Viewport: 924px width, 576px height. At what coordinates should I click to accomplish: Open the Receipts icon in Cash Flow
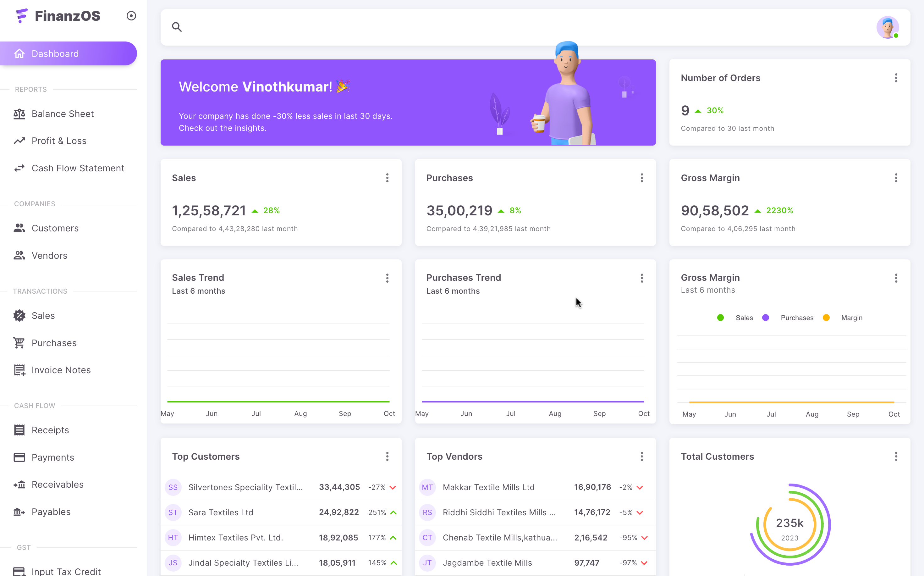(x=19, y=430)
